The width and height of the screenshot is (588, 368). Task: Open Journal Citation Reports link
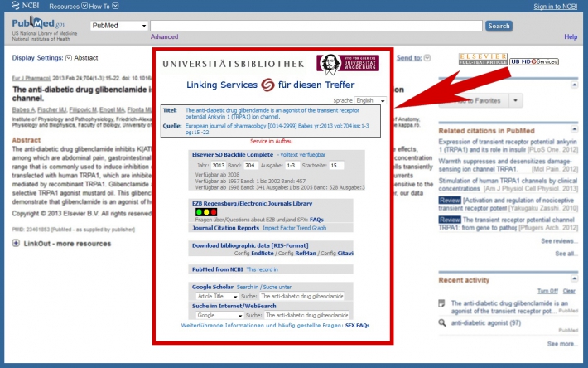pos(225,228)
